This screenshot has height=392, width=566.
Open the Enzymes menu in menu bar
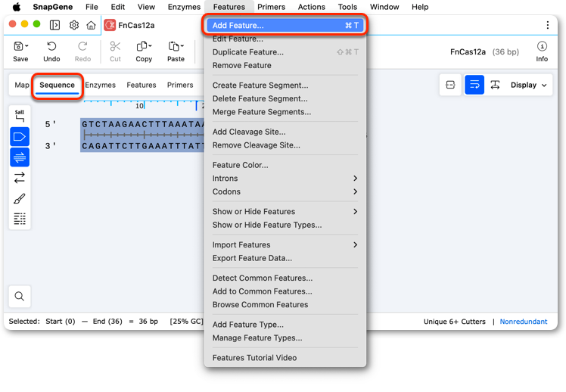tap(184, 7)
